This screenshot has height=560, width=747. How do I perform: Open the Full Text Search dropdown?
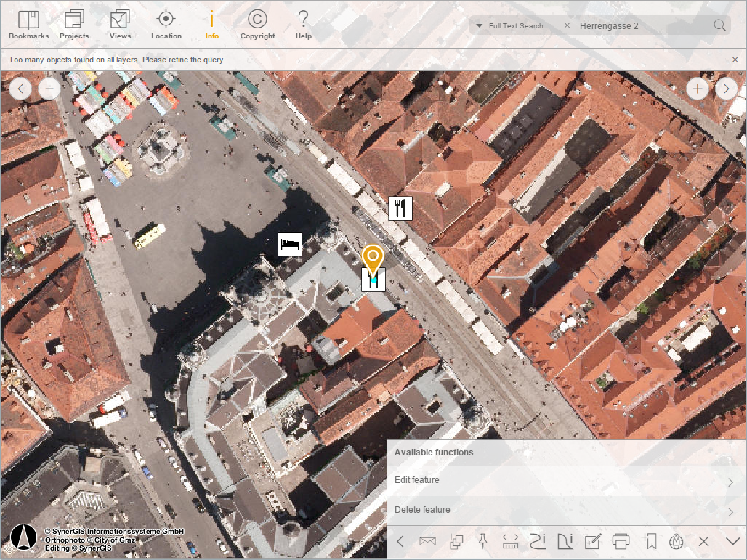click(509, 26)
